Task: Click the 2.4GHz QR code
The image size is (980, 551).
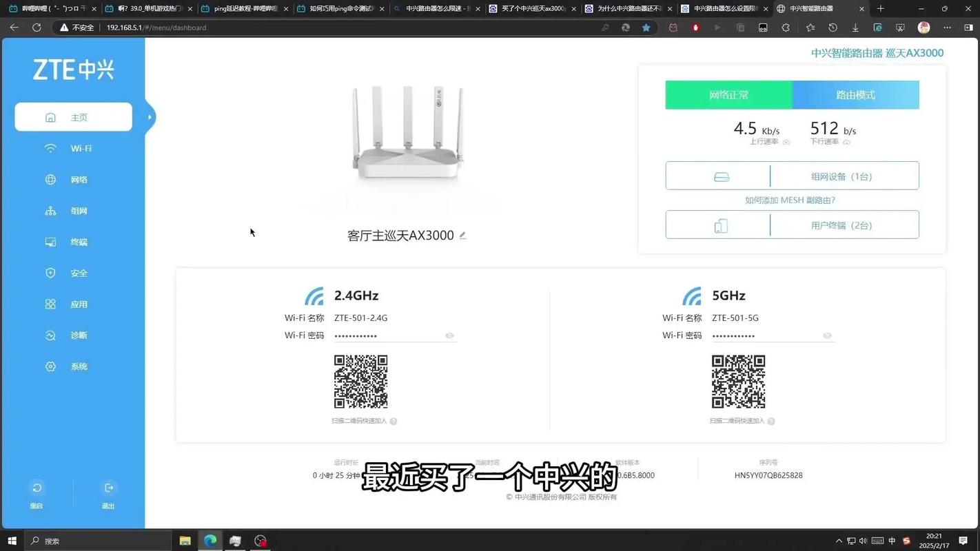Action: tap(361, 382)
